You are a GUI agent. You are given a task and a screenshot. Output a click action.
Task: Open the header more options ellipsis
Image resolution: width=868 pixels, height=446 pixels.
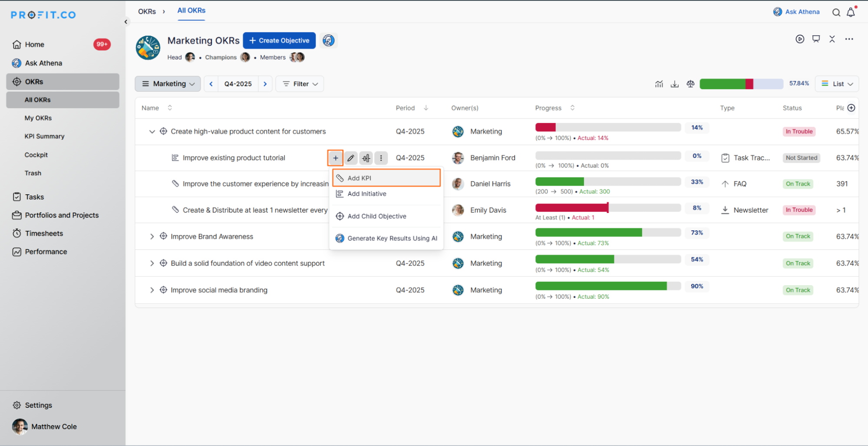[x=849, y=39]
